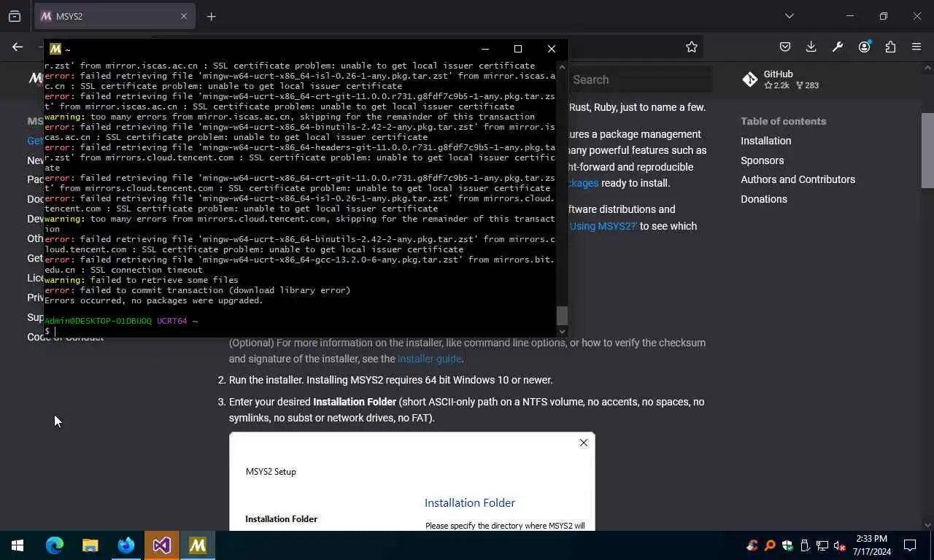
Task: Open Windows Security tray icon
Action: 787,545
